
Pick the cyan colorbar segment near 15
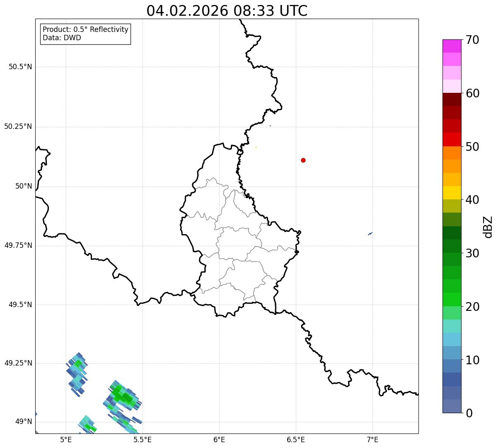452,339
